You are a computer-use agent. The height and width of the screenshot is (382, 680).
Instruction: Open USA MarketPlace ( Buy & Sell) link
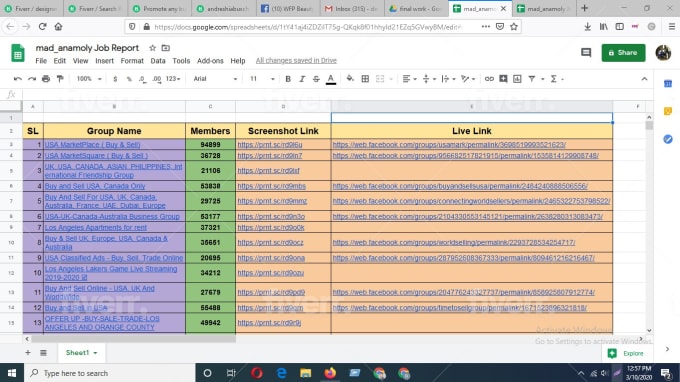click(92, 145)
